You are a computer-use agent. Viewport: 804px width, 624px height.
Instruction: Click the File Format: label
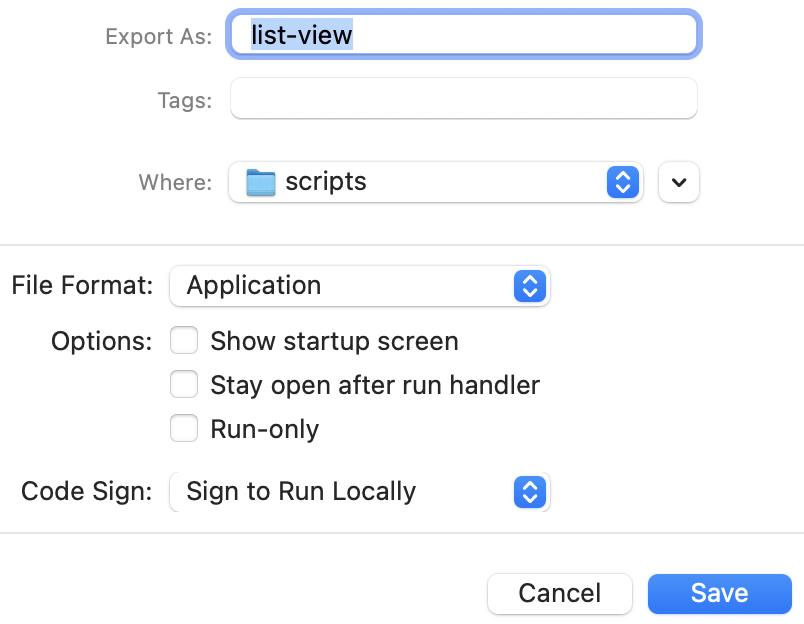pyautogui.click(x=82, y=285)
